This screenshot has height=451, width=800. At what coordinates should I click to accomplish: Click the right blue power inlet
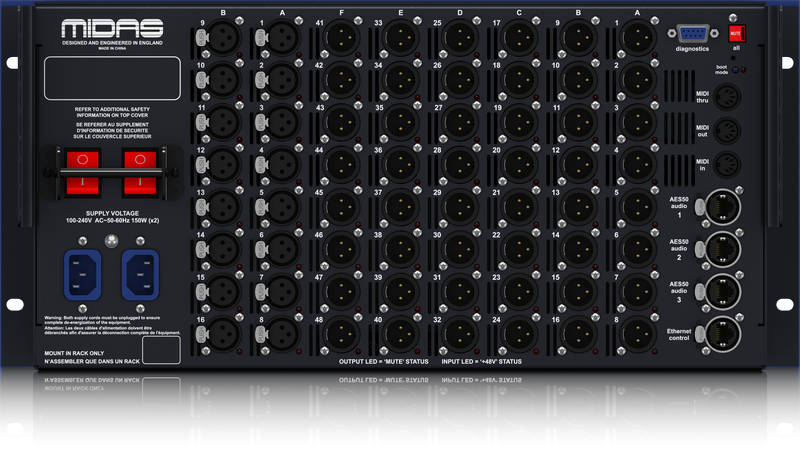(x=139, y=271)
